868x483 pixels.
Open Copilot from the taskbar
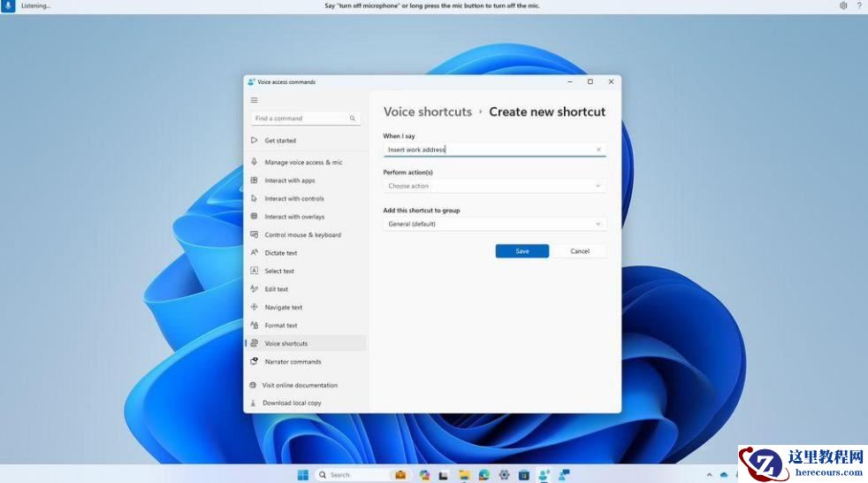[424, 475]
